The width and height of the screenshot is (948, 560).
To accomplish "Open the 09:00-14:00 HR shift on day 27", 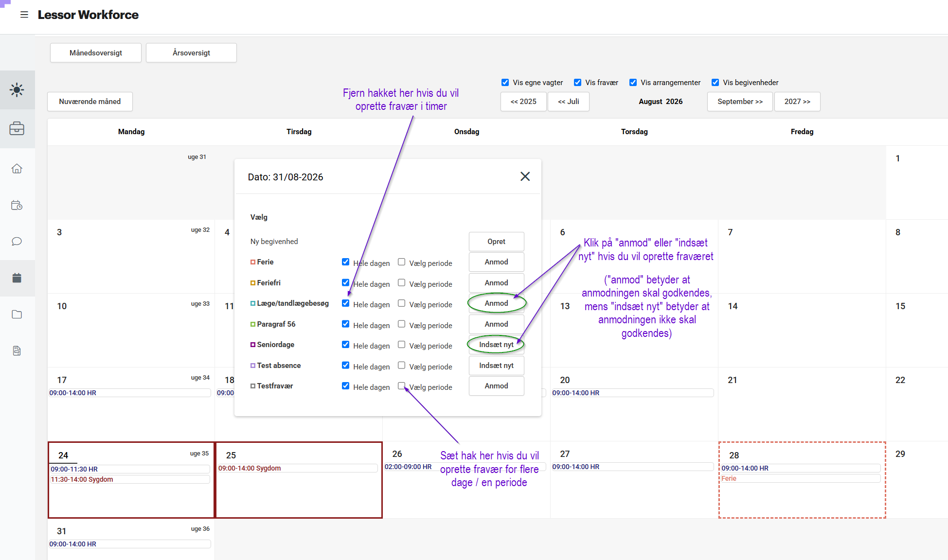I will [x=633, y=467].
